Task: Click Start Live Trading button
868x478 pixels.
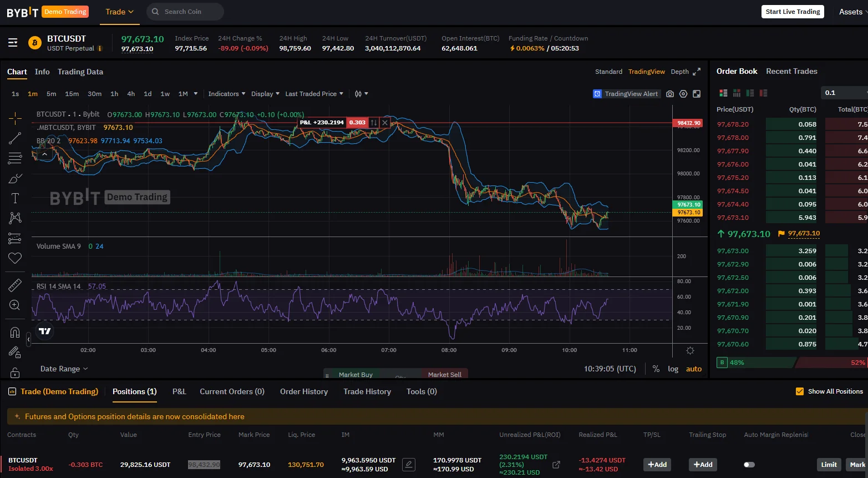Action: (793, 12)
